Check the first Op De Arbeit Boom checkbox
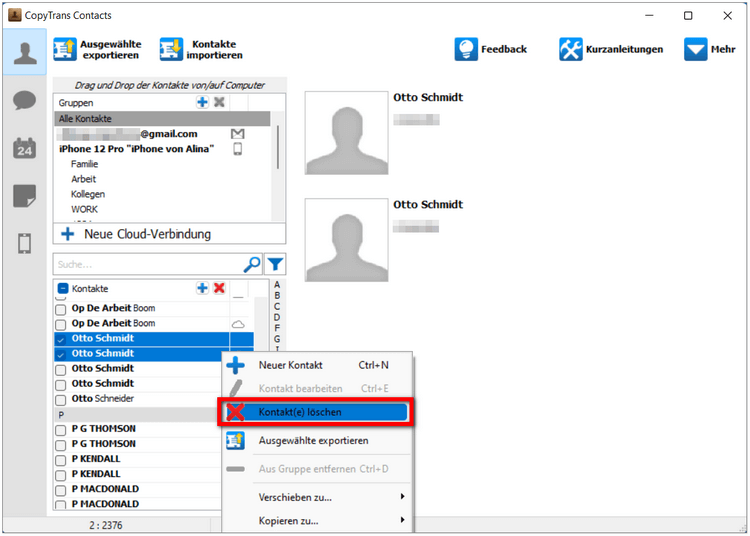 [61, 309]
